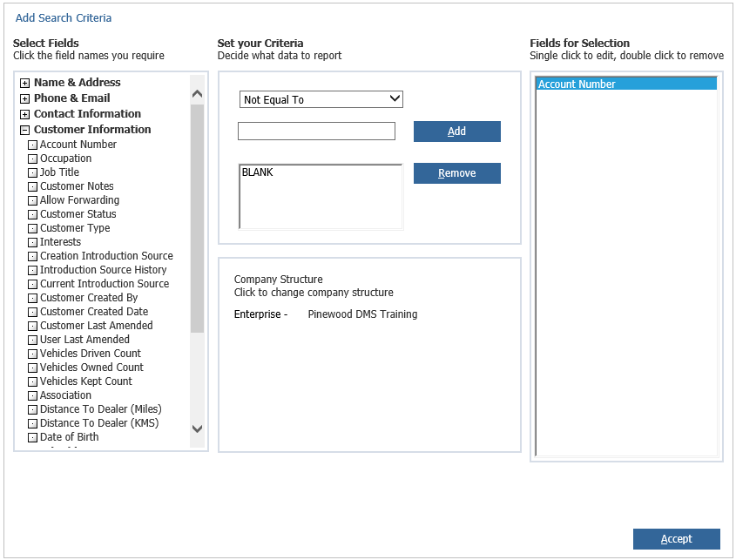This screenshot has height=560, width=736.
Task: Click the Remove button
Action: pyautogui.click(x=456, y=173)
